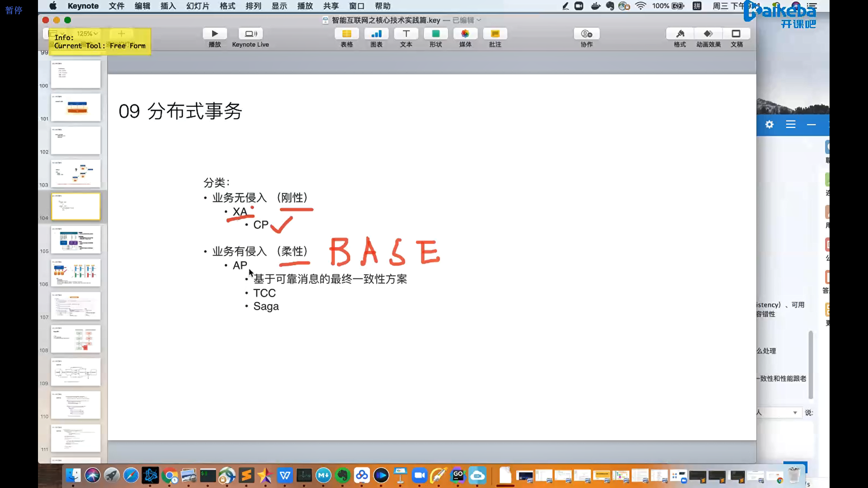Click the Play slideshow icon

(x=215, y=34)
